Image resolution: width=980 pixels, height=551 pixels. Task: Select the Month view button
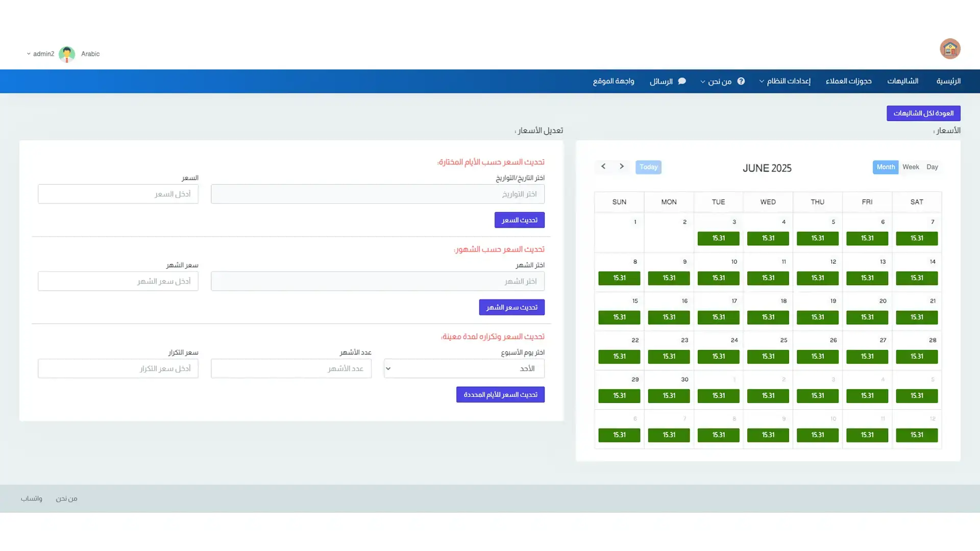(x=886, y=167)
